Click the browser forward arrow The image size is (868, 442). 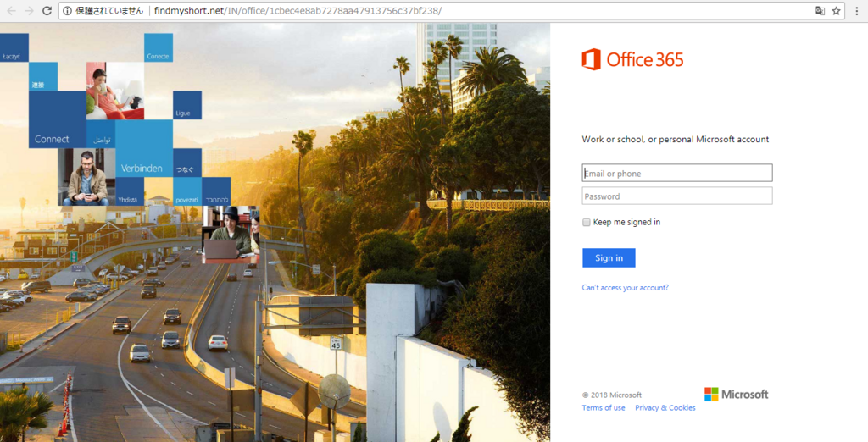30,10
